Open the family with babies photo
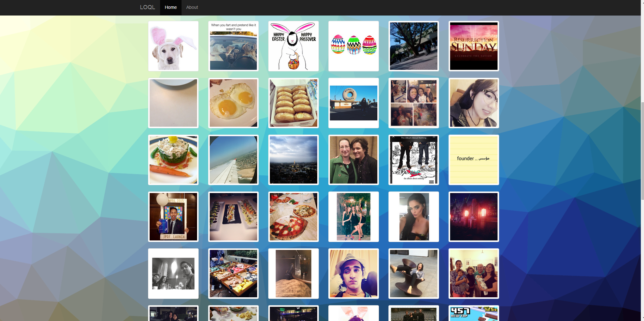The image size is (644, 321). tap(474, 274)
